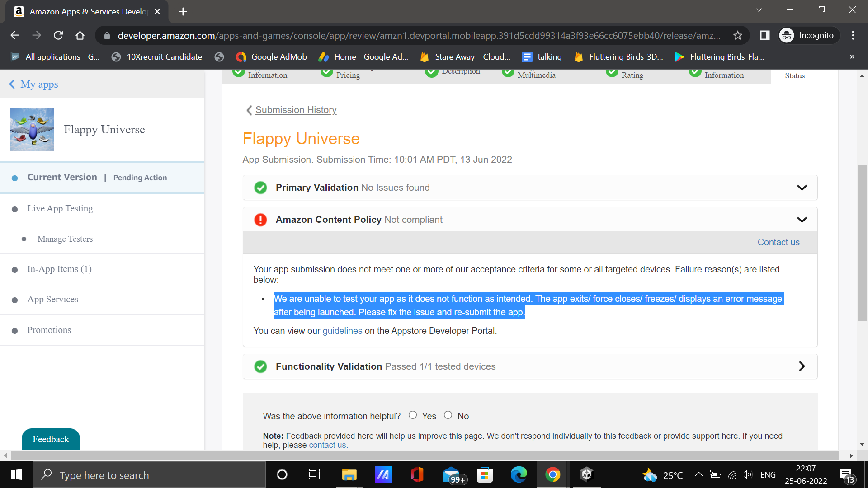The width and height of the screenshot is (868, 488).
Task: Expand the Functionality Validation section
Action: [802, 366]
